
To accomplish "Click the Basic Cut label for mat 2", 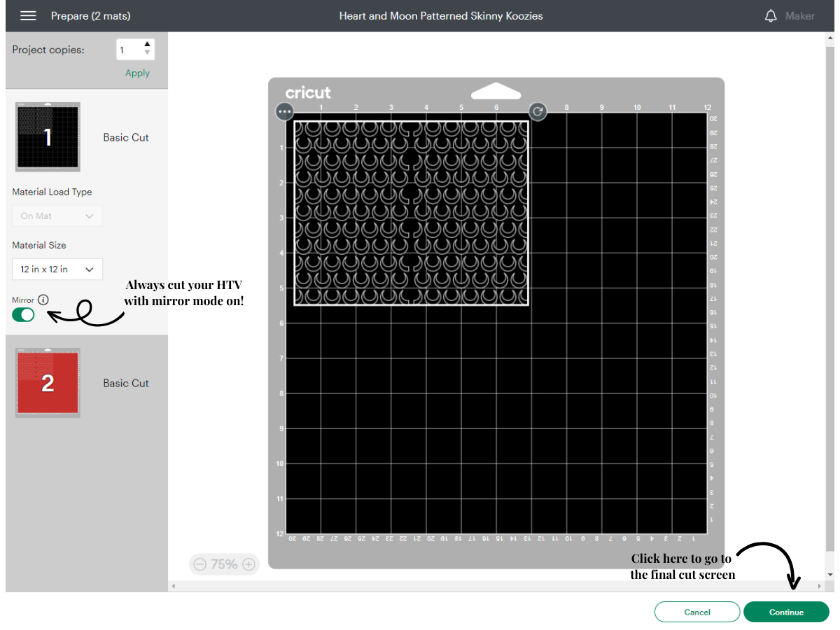I will pyautogui.click(x=126, y=383).
